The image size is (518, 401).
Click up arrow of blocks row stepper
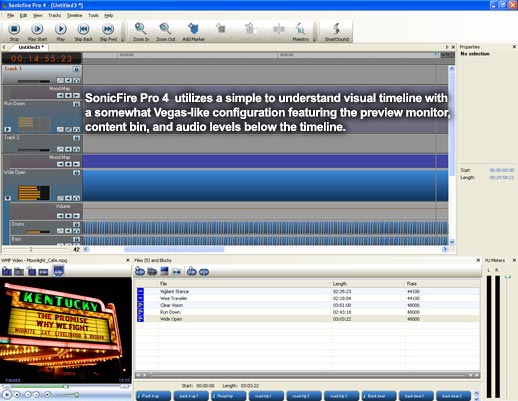point(477,393)
